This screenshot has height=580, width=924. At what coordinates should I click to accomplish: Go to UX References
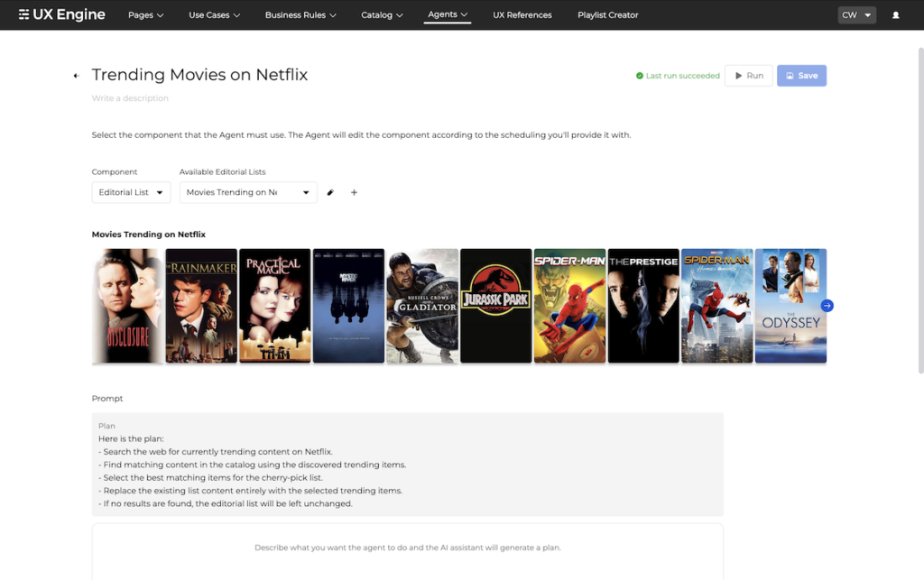coord(522,15)
